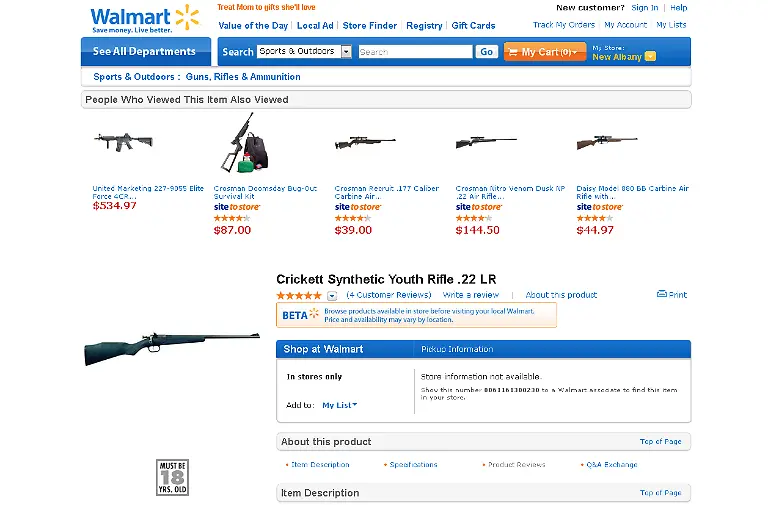Click the Print icon link
The width and height of the screenshot is (768, 505).
pos(672,295)
